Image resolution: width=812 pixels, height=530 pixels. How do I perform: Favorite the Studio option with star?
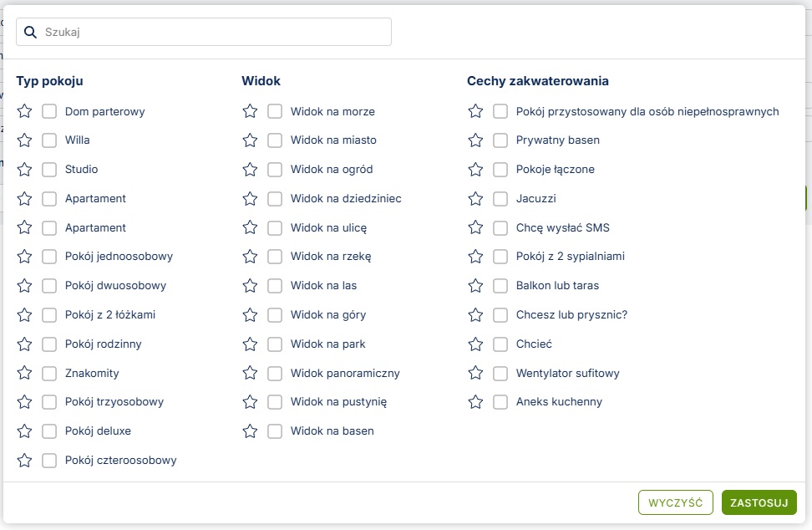coord(24,170)
